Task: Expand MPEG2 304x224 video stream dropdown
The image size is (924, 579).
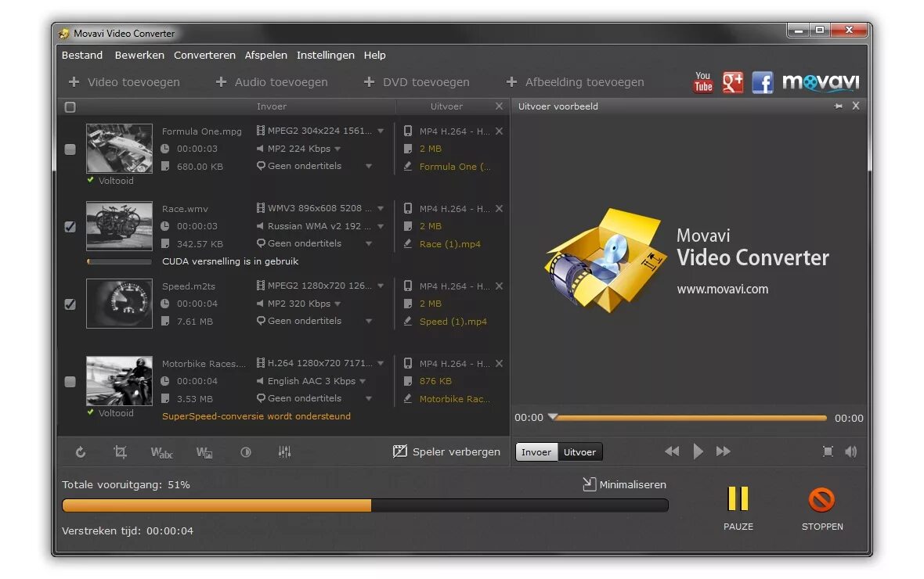Action: 381,131
